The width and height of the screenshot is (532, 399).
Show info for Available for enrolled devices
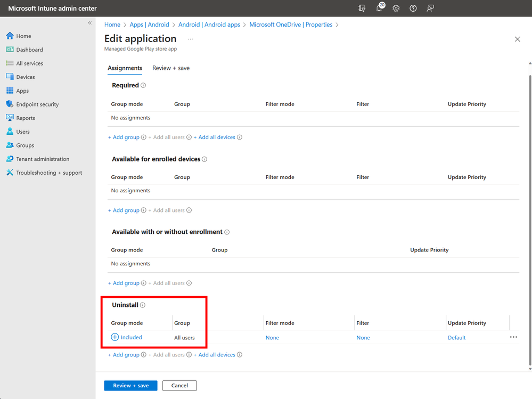[204, 159]
